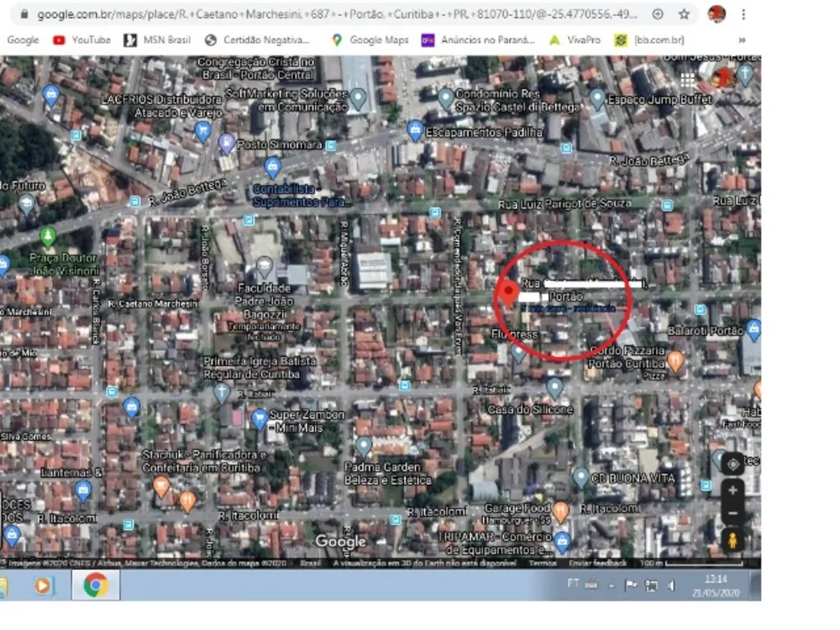Click the Rua Luiz Parigot de Souza label
This screenshot has width=840, height=630.
564,204
